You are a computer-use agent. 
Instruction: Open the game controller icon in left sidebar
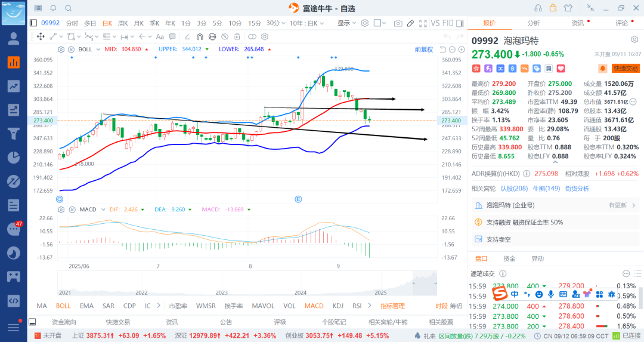(14, 276)
